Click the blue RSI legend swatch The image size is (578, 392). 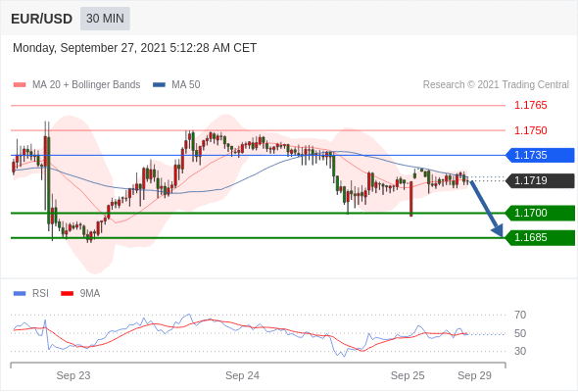tap(20, 294)
